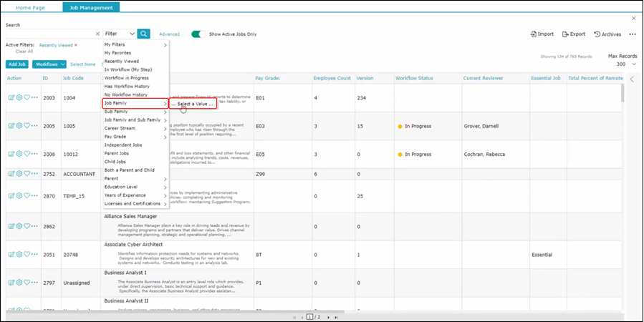Choose the Career Stream filter option
The width and height of the screenshot is (644, 322).
click(120, 128)
